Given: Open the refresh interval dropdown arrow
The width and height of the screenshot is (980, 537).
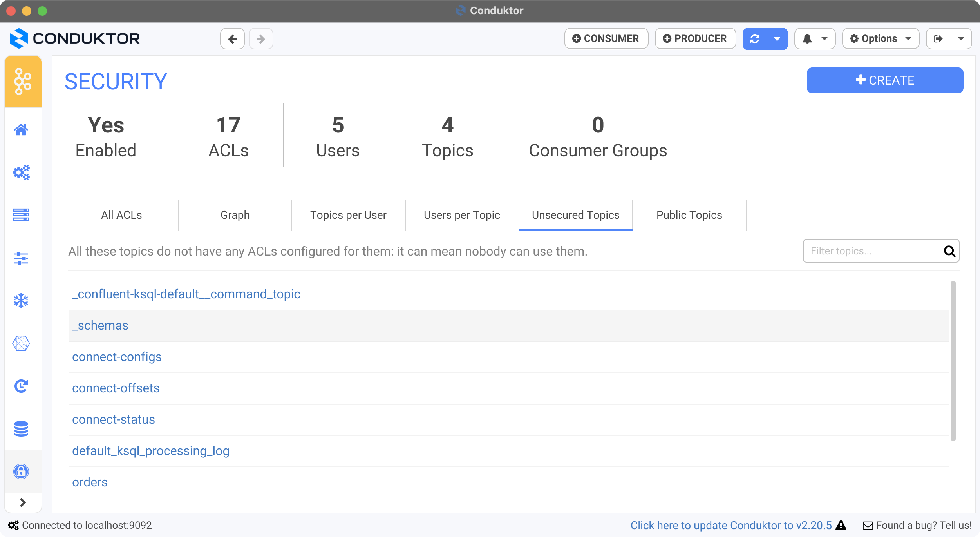Looking at the screenshot, I should pyautogui.click(x=777, y=39).
